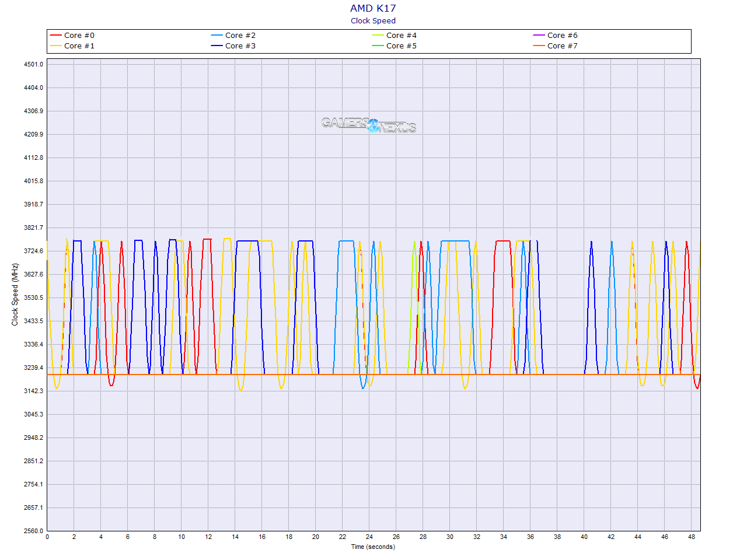The image size is (747, 560).
Task: Click the yellow Core #1 legend line
Action: click(56, 46)
